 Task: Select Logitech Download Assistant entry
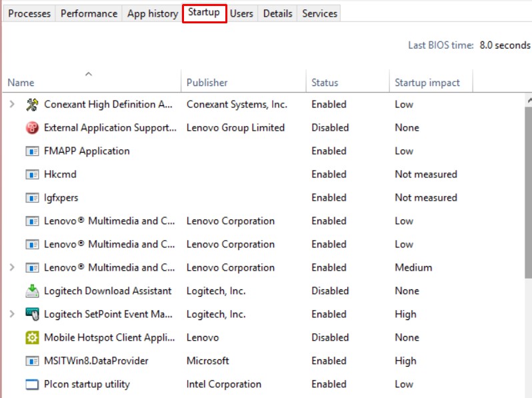108,291
